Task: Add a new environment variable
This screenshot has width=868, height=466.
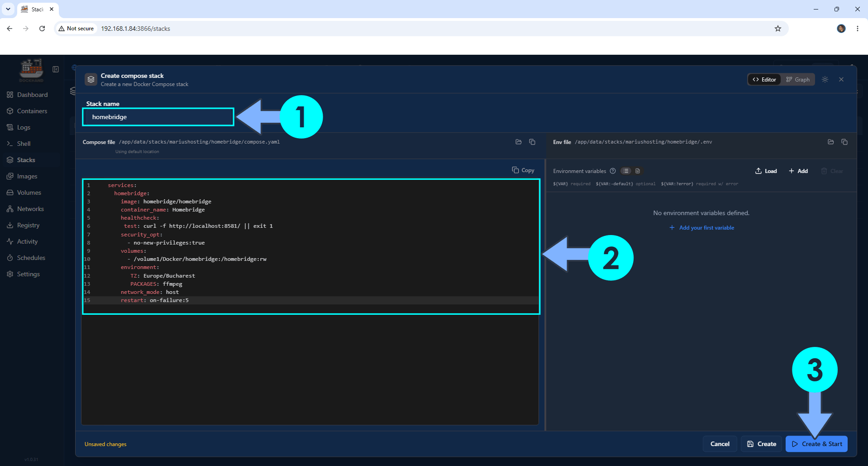Action: 798,171
